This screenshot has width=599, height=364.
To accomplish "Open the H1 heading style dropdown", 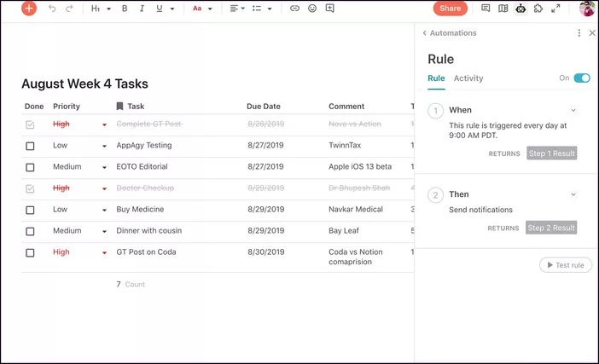I will pyautogui.click(x=101, y=9).
